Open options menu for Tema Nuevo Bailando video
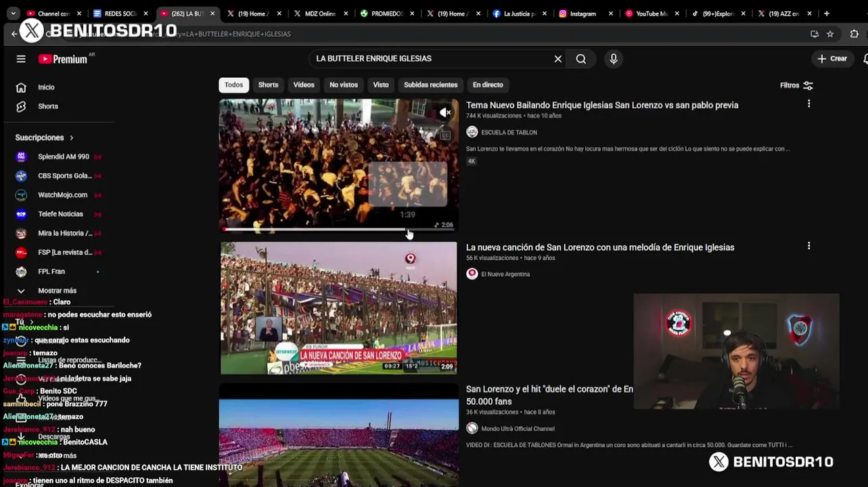Image resolution: width=868 pixels, height=487 pixels. (808, 104)
